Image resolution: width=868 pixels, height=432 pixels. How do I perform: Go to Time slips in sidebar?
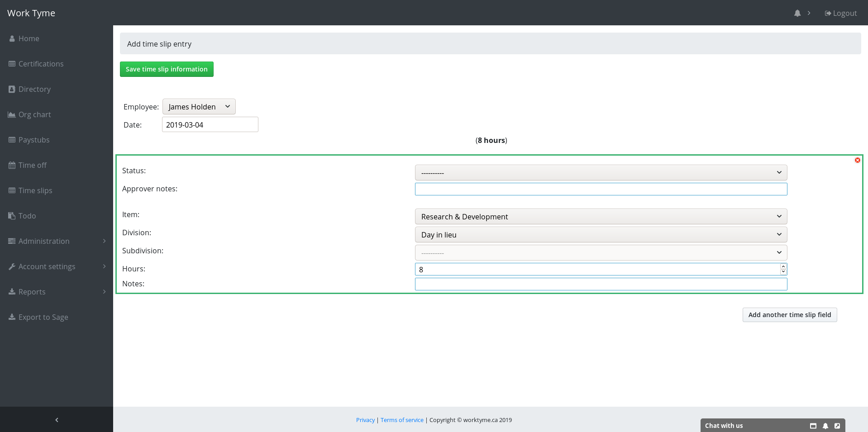tap(35, 190)
